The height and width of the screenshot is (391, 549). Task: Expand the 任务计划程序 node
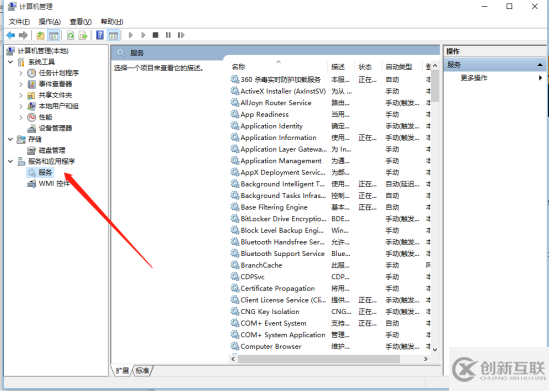click(x=21, y=73)
